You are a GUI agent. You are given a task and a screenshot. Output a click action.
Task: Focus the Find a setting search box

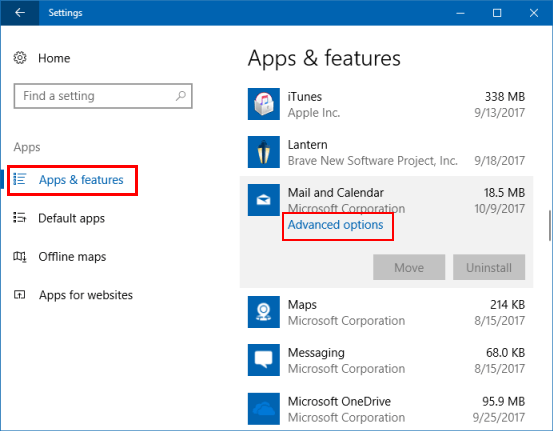pyautogui.click(x=103, y=96)
